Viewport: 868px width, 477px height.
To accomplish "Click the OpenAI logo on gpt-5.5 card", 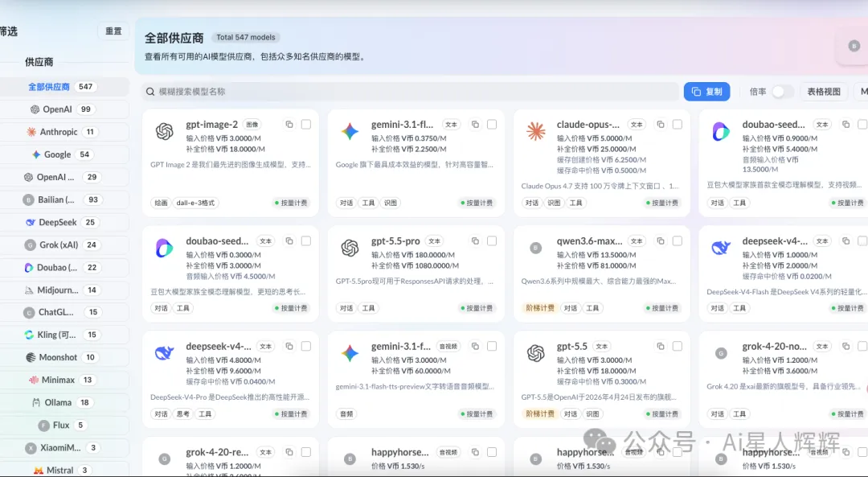I will (535, 353).
